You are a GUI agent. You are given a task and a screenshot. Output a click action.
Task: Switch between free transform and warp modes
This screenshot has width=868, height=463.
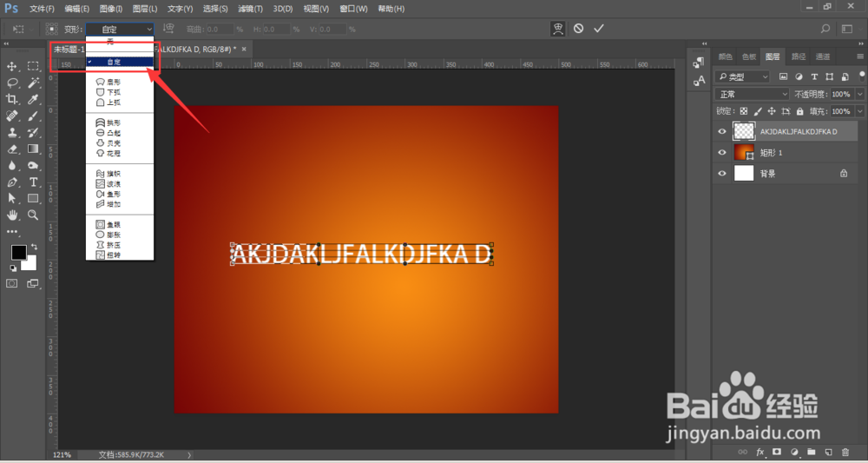coord(558,29)
